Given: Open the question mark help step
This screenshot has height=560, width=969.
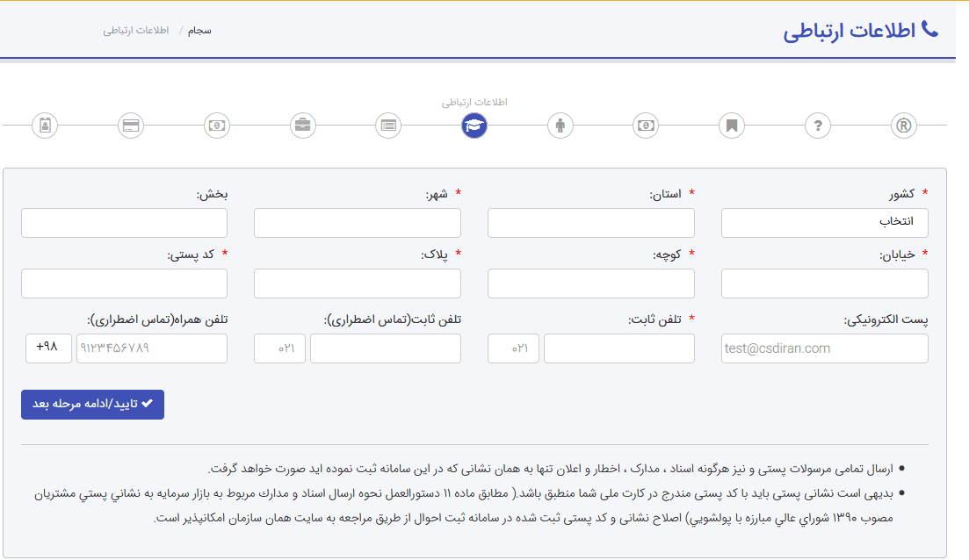Looking at the screenshot, I should pos(818,126).
